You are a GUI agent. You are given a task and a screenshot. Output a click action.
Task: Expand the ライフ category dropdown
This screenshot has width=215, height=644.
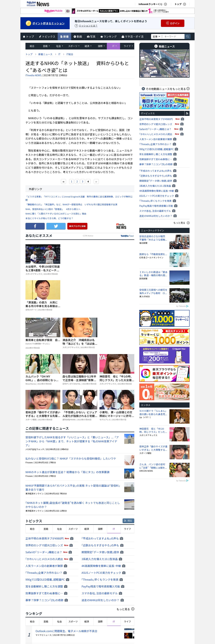point(127,46)
